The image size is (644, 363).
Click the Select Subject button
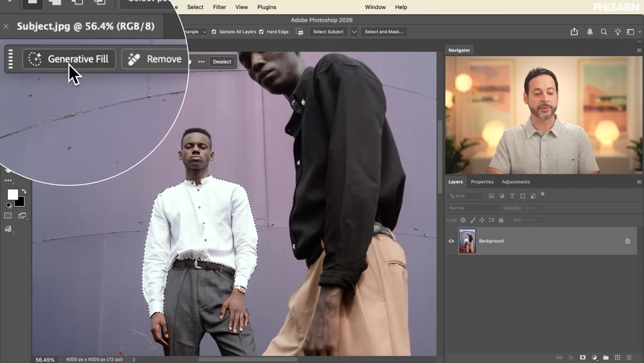328,32
